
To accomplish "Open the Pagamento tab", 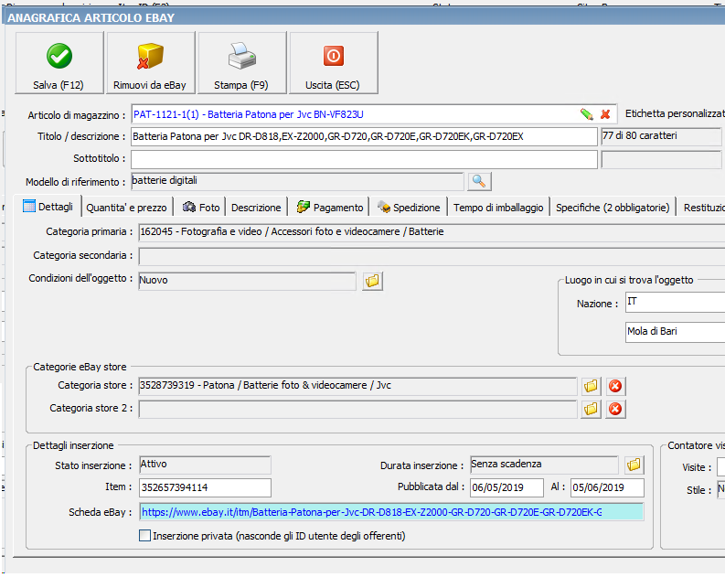I will click(330, 208).
